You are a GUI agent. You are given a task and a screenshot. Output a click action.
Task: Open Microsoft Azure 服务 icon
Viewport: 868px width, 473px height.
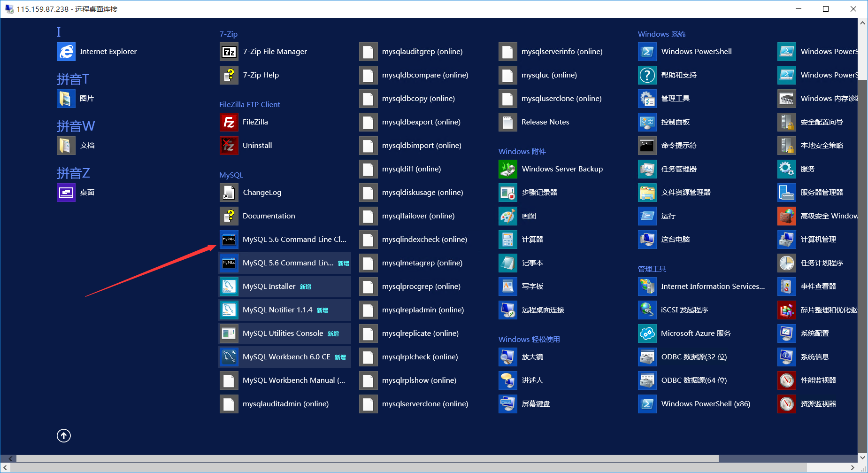pyautogui.click(x=647, y=333)
